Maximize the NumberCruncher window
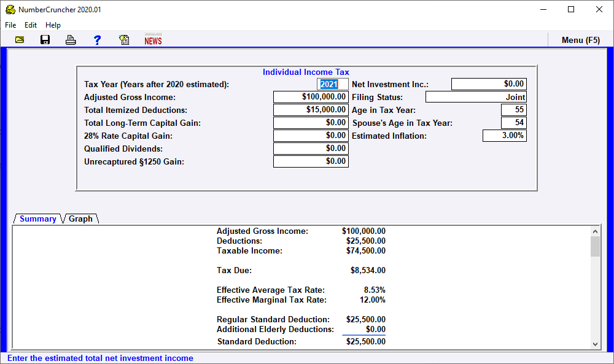Screen dimensions: 614x364 [571, 9]
